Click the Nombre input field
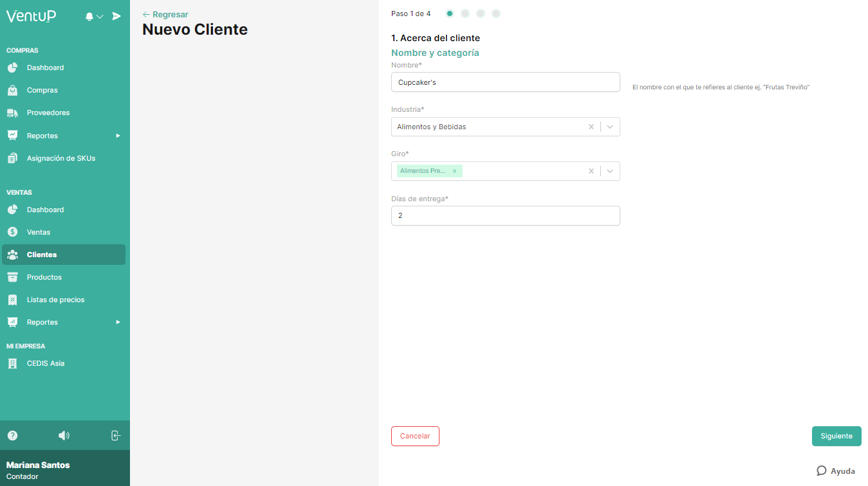The width and height of the screenshot is (868, 486). click(505, 82)
